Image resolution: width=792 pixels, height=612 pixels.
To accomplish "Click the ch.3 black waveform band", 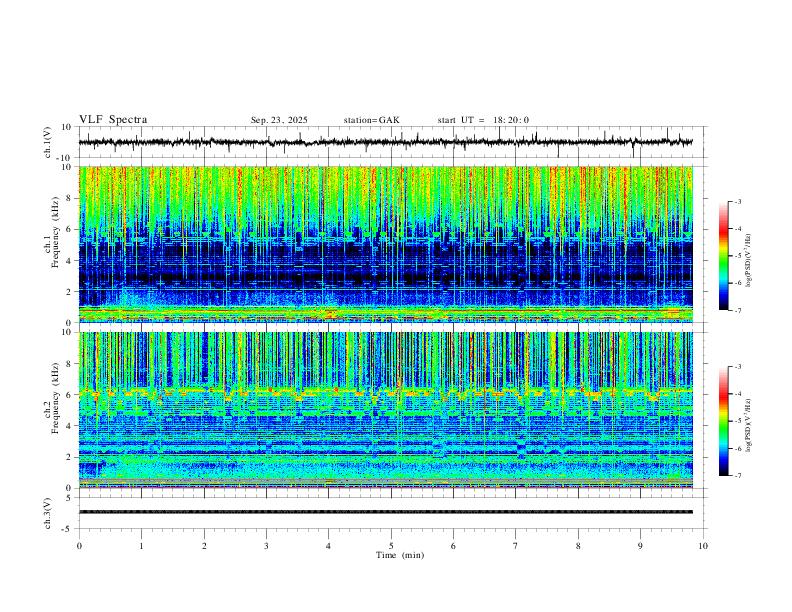I will click(385, 512).
